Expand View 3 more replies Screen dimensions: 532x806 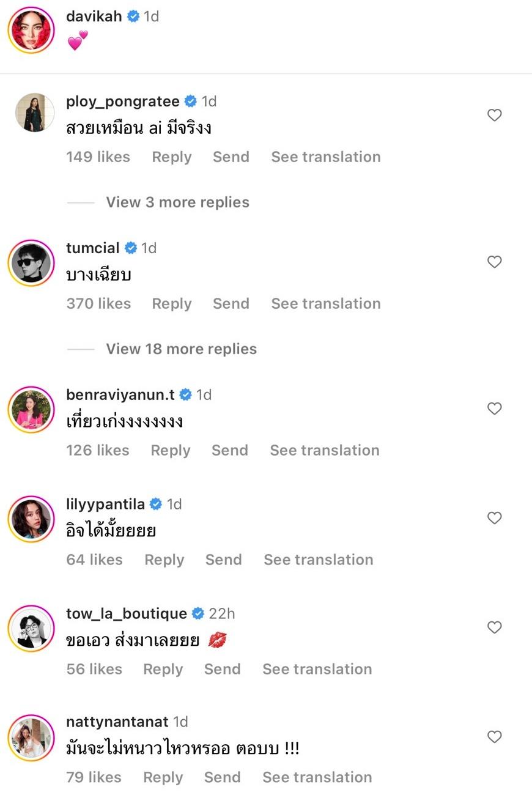point(177,202)
